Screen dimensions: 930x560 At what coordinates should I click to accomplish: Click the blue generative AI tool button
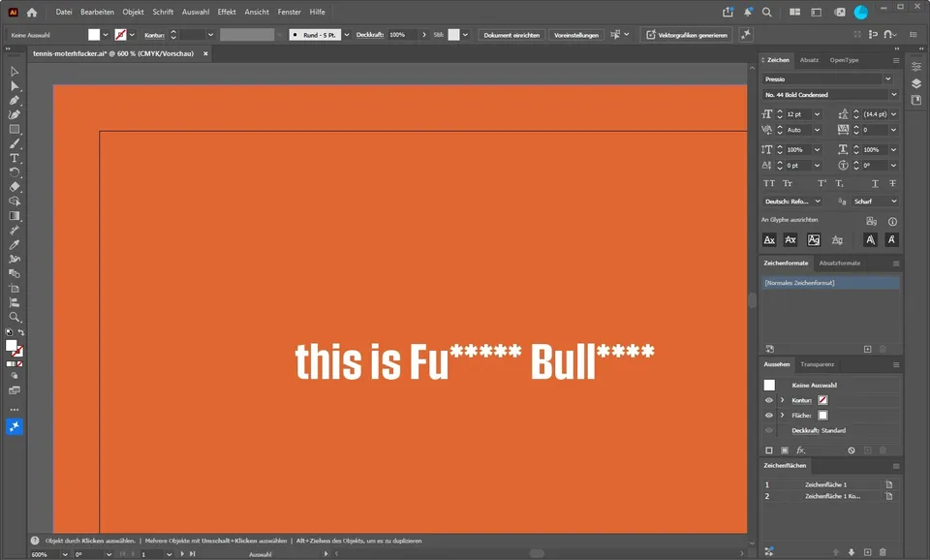15,426
